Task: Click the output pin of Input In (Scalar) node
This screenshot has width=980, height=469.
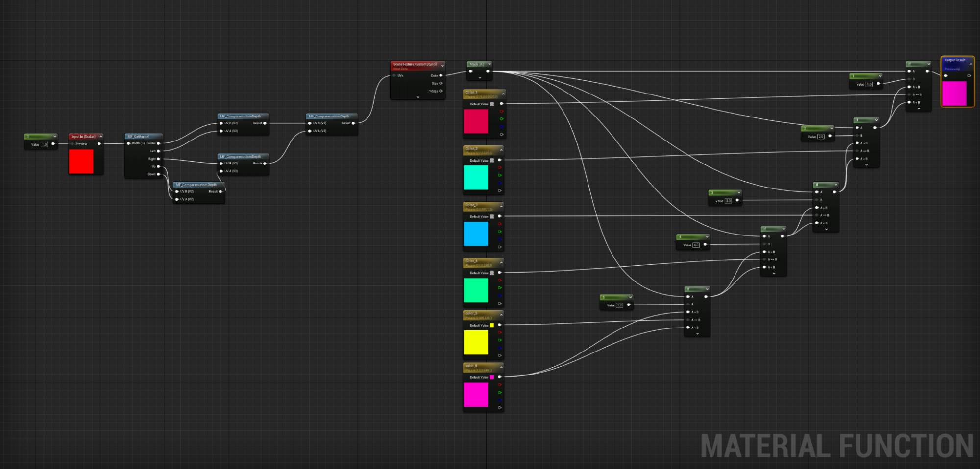Action: pyautogui.click(x=99, y=144)
